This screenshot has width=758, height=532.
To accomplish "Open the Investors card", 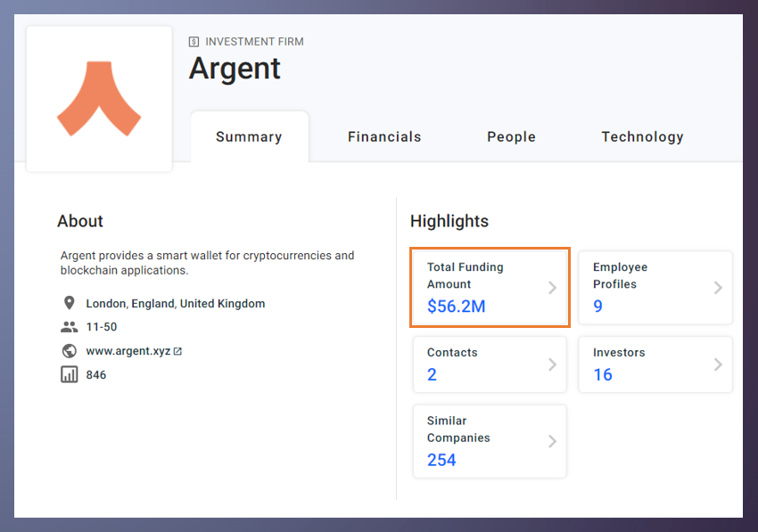I will [655, 364].
